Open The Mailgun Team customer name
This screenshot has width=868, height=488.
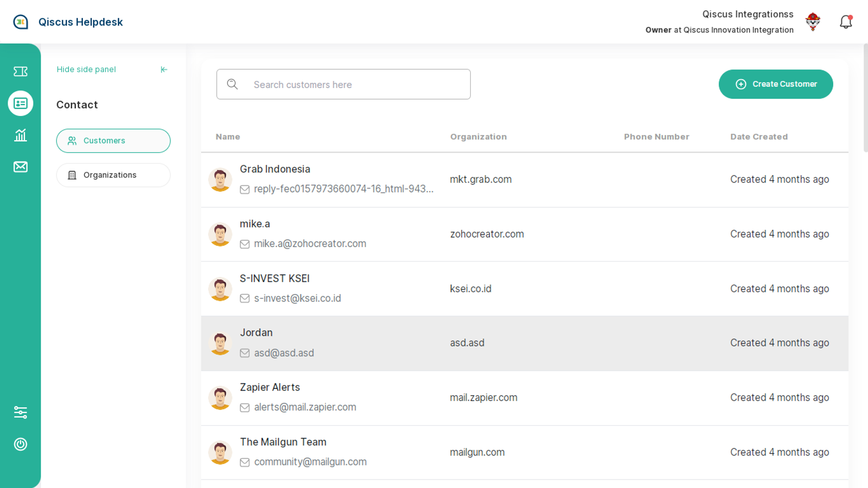click(x=283, y=442)
